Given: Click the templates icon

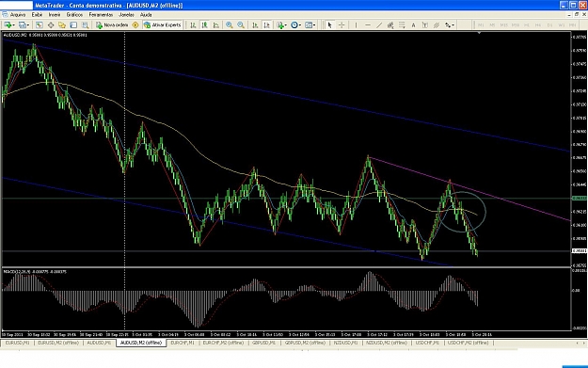Looking at the screenshot, I should 309,24.
